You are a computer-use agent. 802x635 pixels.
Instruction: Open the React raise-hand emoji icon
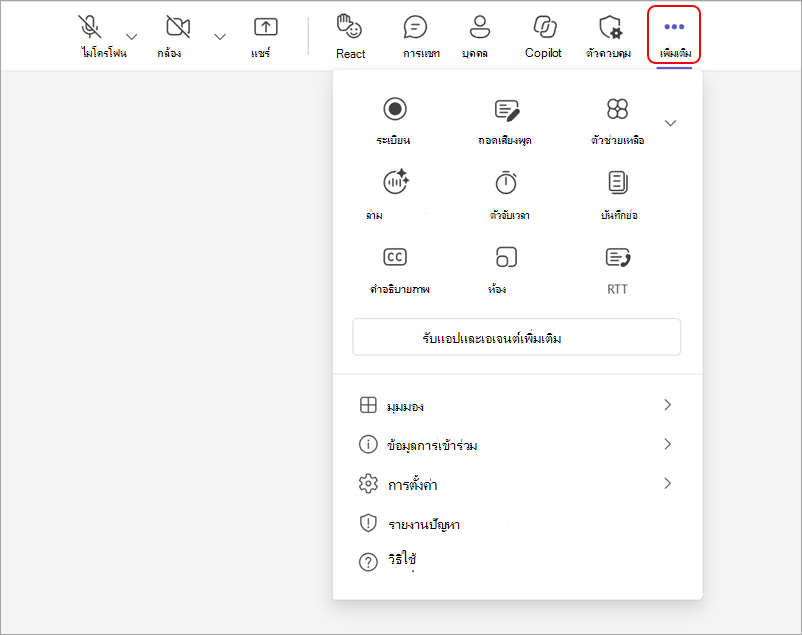349,27
